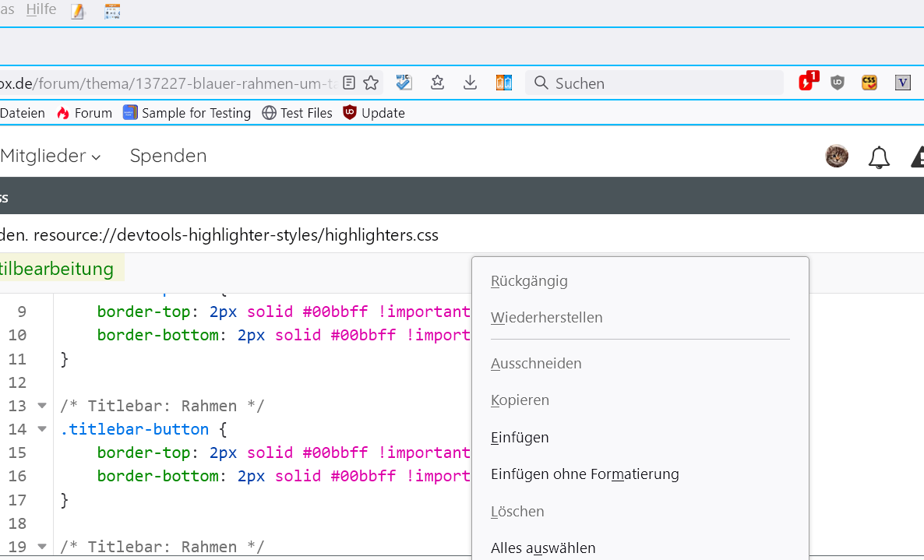Open the Spenden link
This screenshot has height=560, width=924.
click(168, 156)
